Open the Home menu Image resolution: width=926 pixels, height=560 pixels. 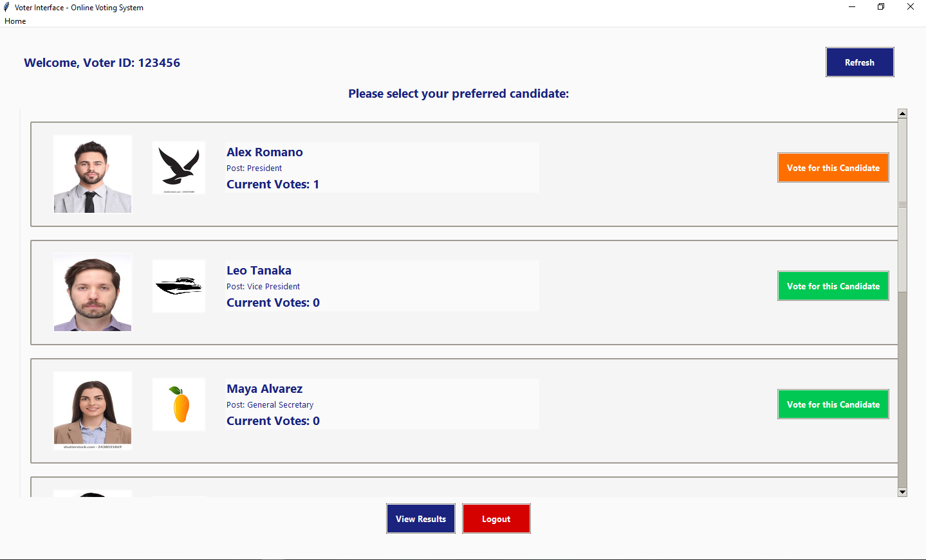click(15, 21)
